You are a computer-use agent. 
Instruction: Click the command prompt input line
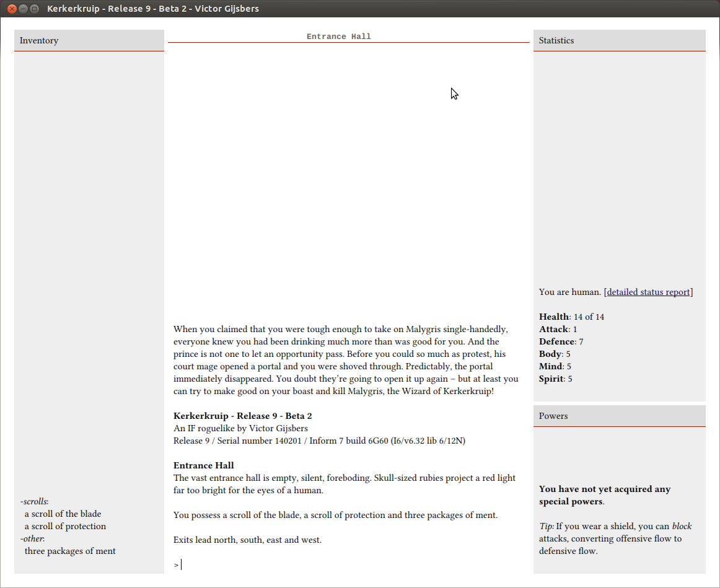(348, 564)
